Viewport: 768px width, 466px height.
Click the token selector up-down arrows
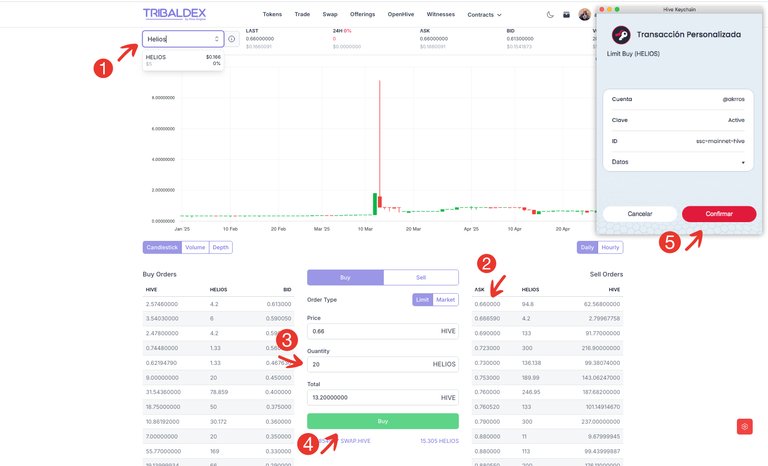click(x=216, y=39)
